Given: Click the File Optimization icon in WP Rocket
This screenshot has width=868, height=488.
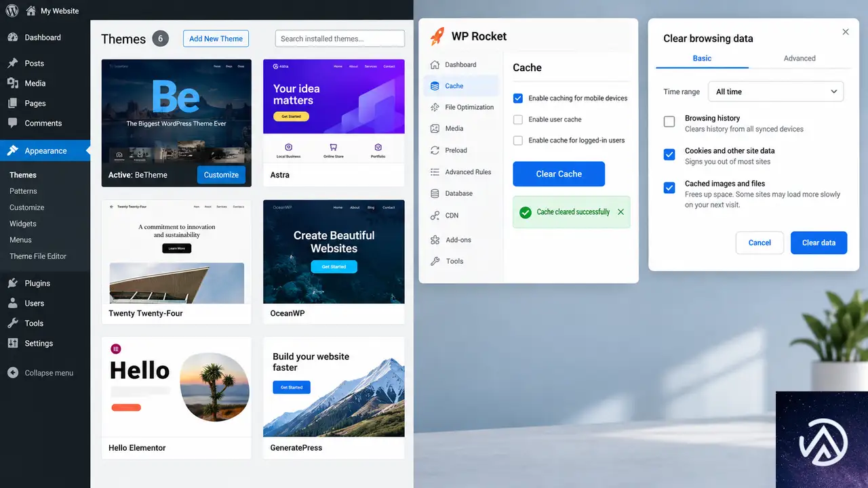Looking at the screenshot, I should (435, 107).
